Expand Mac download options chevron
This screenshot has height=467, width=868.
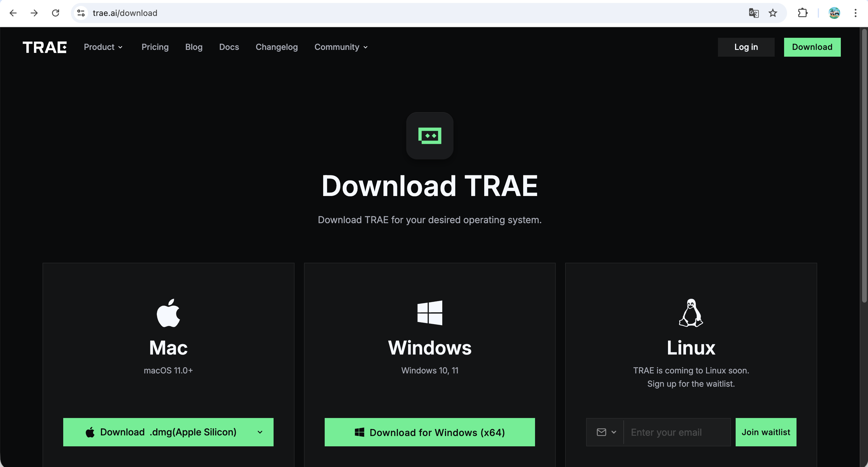pyautogui.click(x=260, y=432)
